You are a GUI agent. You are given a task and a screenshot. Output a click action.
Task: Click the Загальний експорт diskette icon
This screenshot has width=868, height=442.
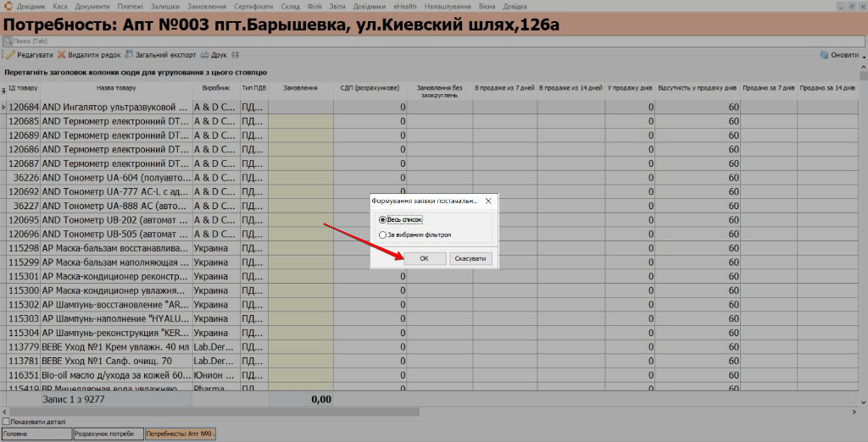click(129, 55)
